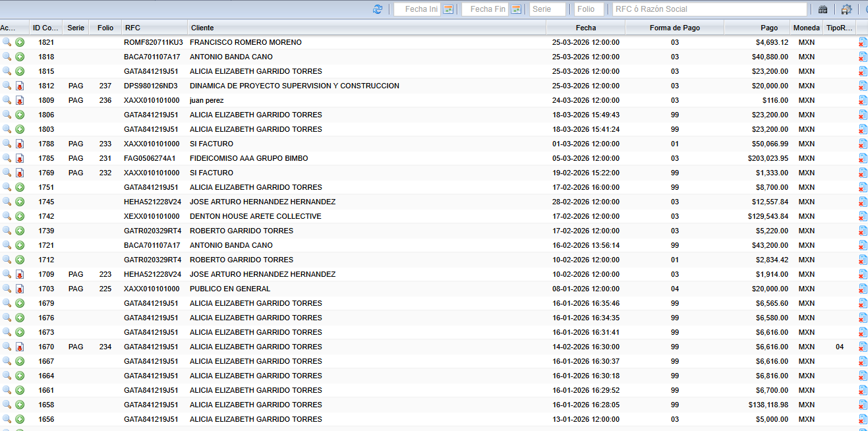Click the printer settings icon in toolbar

[846, 9]
